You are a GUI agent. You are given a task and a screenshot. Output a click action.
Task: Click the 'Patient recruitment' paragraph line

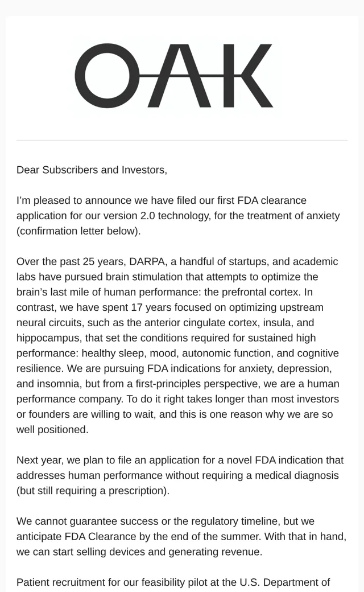(x=173, y=582)
